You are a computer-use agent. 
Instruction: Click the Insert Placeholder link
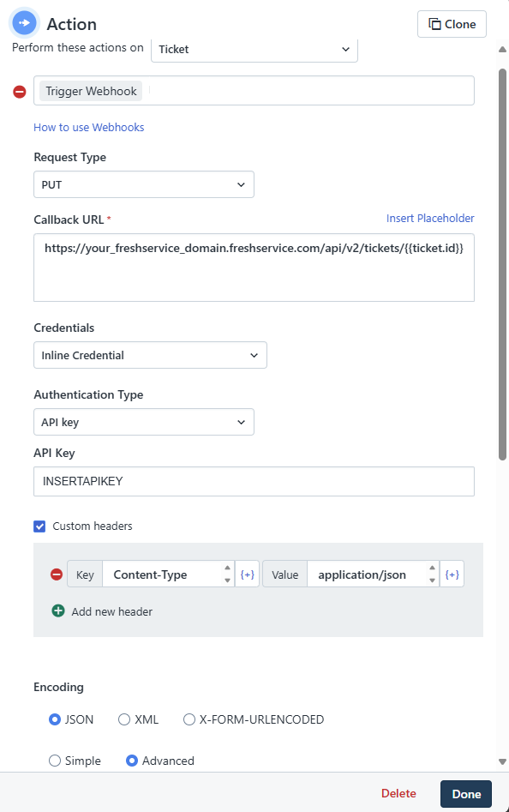point(430,218)
